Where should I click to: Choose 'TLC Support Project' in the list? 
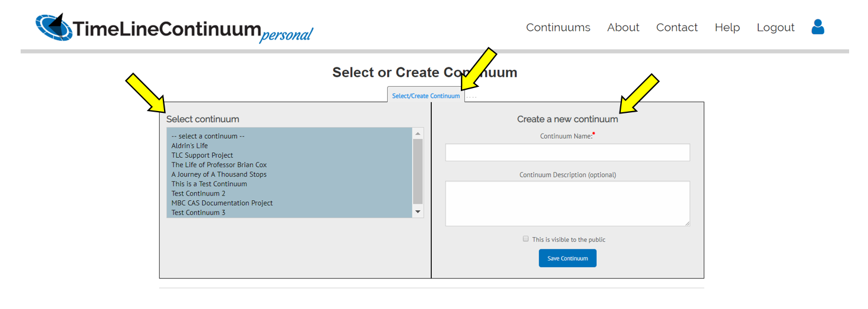202,155
